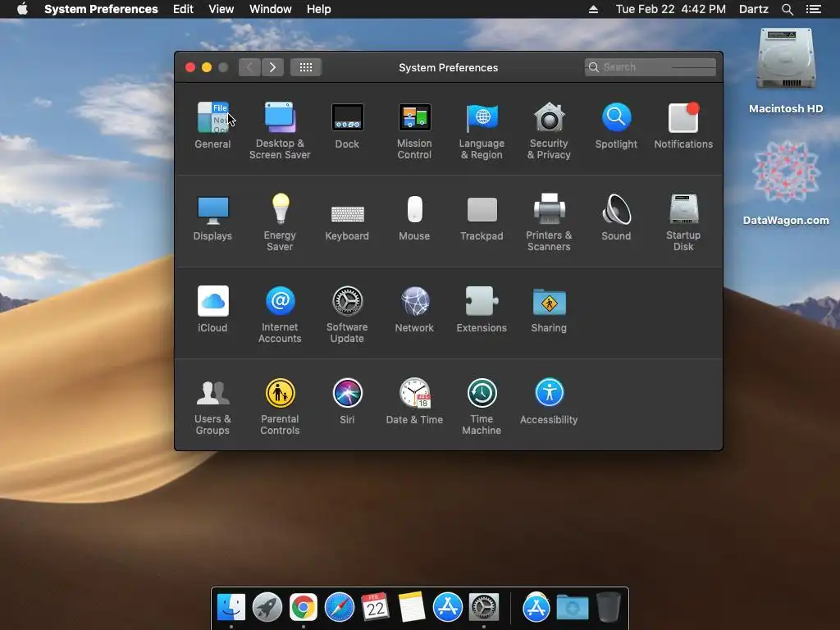Open the View menu
840x630 pixels.
tap(221, 9)
